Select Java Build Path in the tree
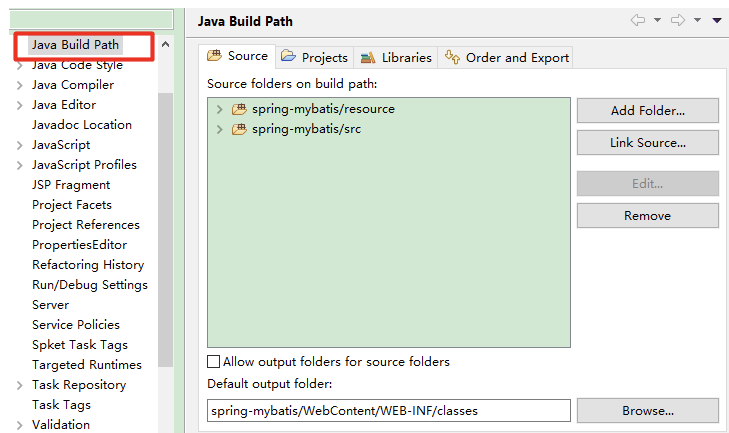Screen dimensions: 729x433 (x=75, y=45)
